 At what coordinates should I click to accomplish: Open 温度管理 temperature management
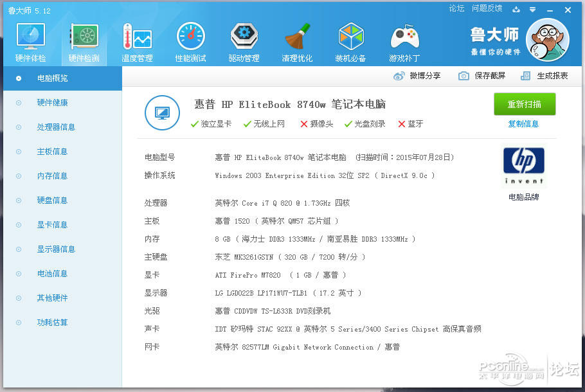pyautogui.click(x=138, y=42)
